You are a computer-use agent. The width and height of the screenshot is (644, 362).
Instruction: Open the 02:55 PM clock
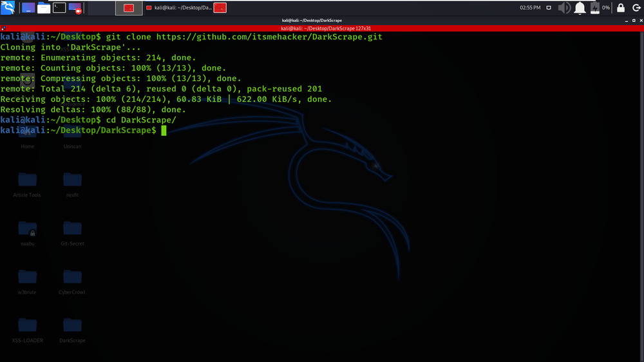[530, 8]
